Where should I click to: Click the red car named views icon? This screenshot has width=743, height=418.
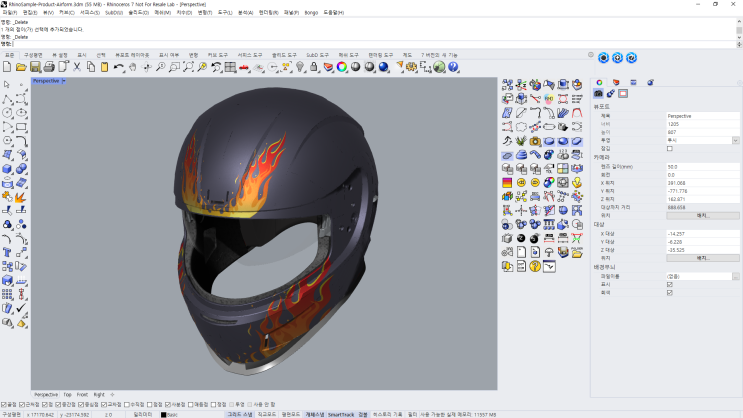click(244, 67)
